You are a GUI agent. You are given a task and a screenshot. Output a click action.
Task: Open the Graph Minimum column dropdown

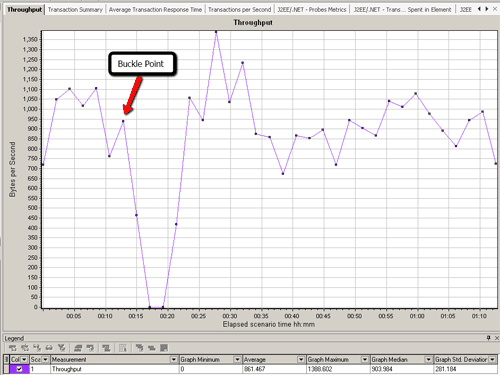[237, 360]
